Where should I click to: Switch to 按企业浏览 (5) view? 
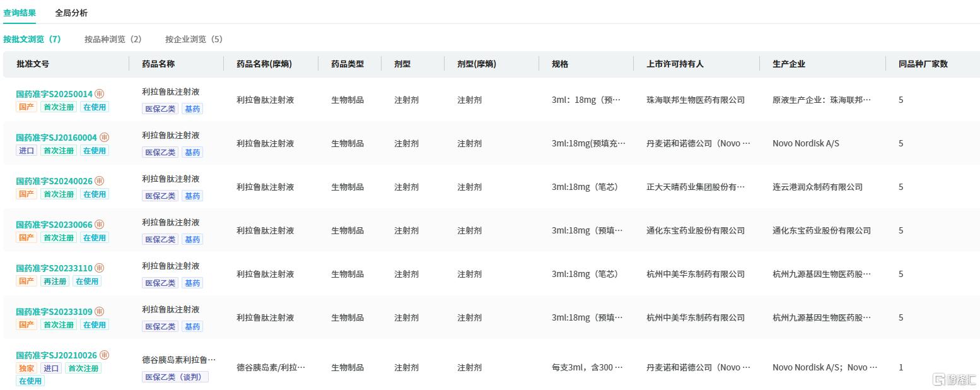pos(194,39)
